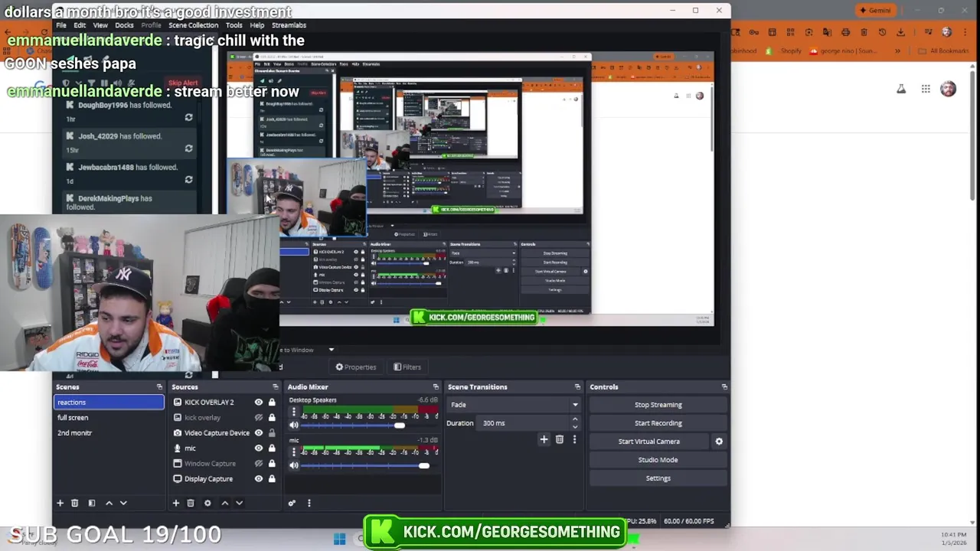
Task: Open scene filters icon in Scenes panel
Action: 91,503
